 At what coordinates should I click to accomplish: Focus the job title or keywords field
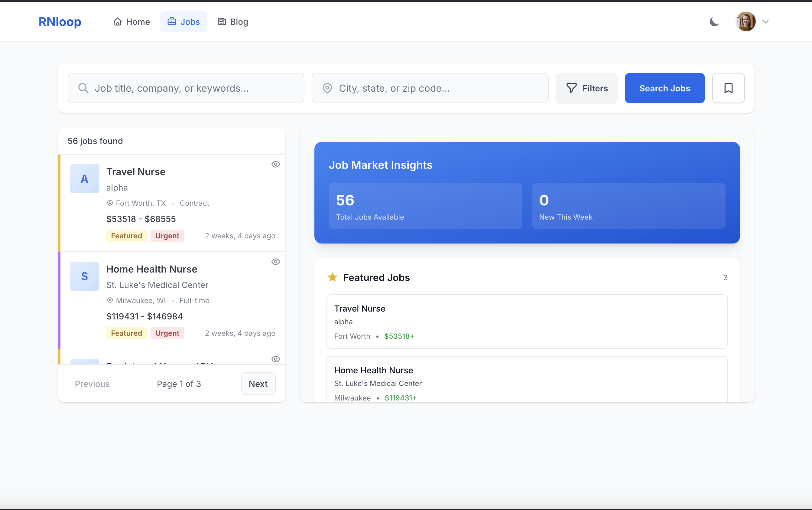[186, 88]
